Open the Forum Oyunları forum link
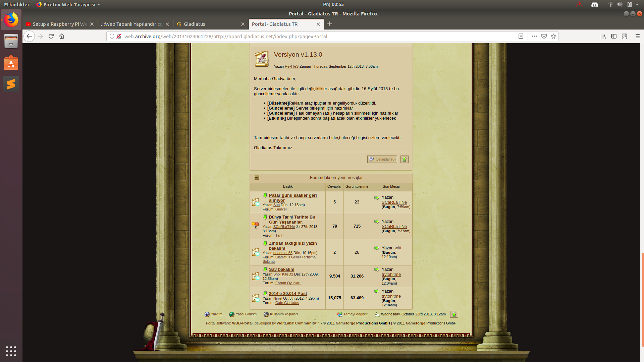Viewport: 644px width, 362px height. point(288,283)
